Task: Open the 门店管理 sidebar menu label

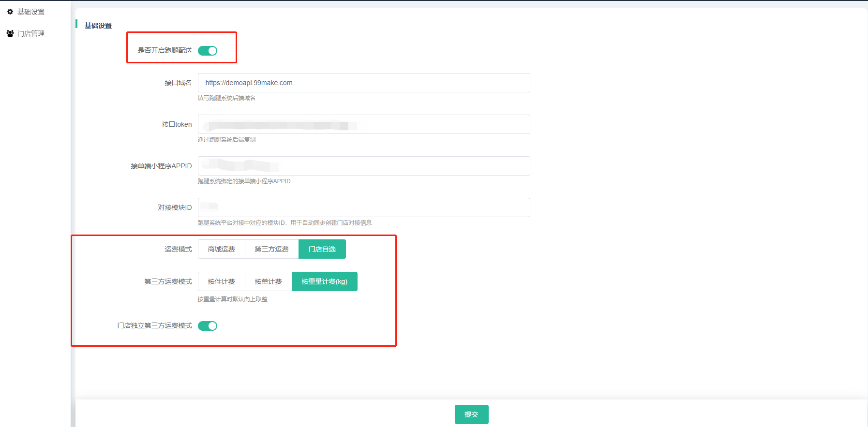Action: tap(31, 33)
